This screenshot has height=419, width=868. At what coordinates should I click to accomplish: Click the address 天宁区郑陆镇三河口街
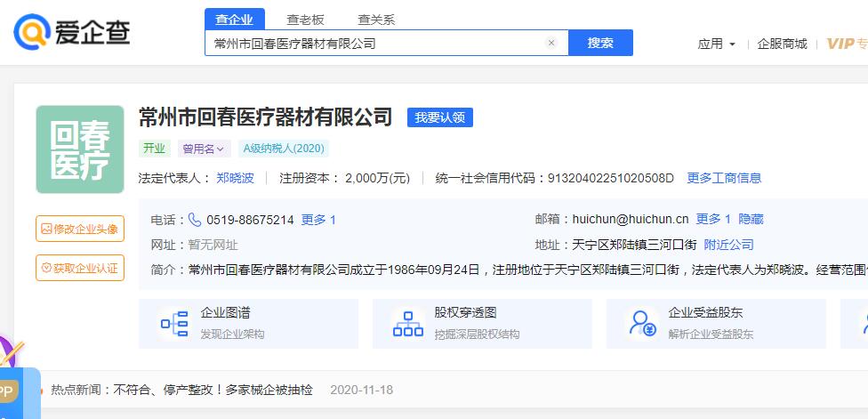pyautogui.click(x=634, y=245)
